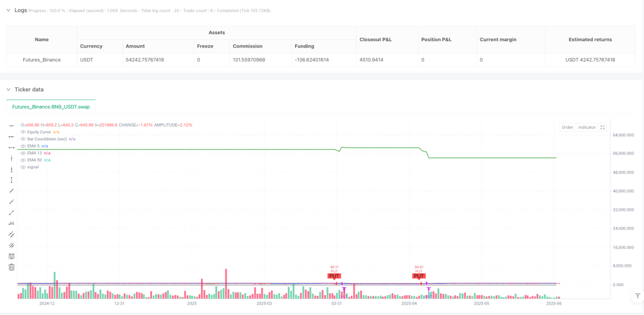Select the Futures_Binance row name cell

click(42, 60)
